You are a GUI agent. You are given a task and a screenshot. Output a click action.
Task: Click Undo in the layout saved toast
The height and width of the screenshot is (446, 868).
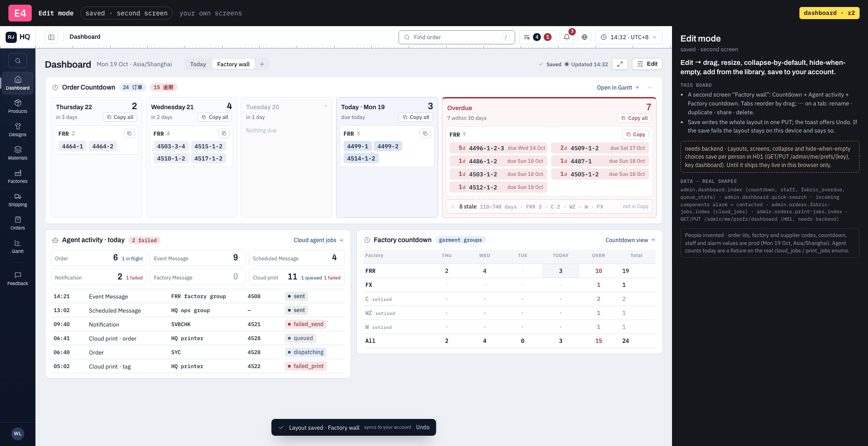pos(423,427)
